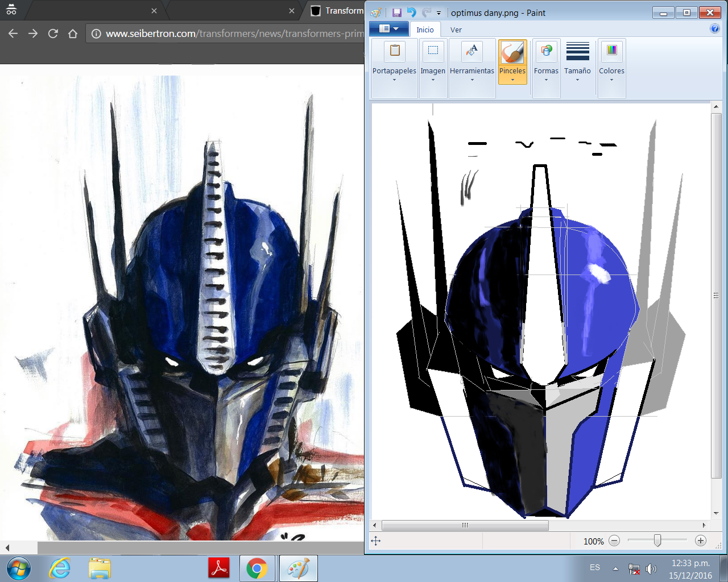This screenshot has height=582, width=728.
Task: Open Chrome from the Windows taskbar
Action: [x=257, y=568]
